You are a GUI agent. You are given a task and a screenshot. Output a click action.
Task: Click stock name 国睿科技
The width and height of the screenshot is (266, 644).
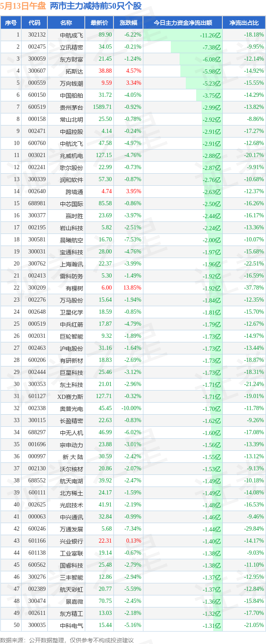point(71,565)
